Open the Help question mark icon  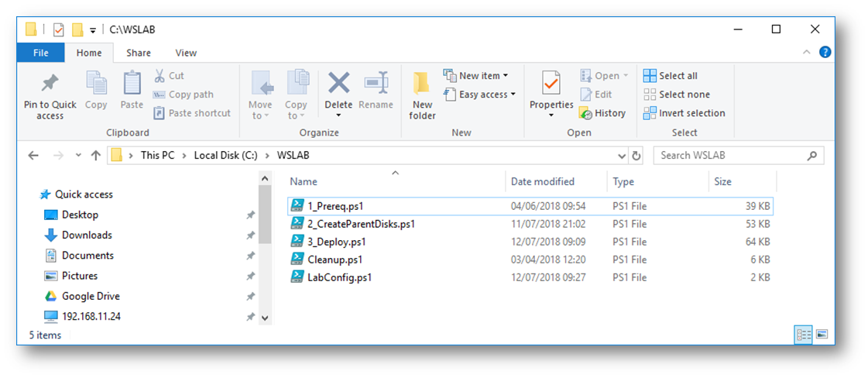pos(825,53)
